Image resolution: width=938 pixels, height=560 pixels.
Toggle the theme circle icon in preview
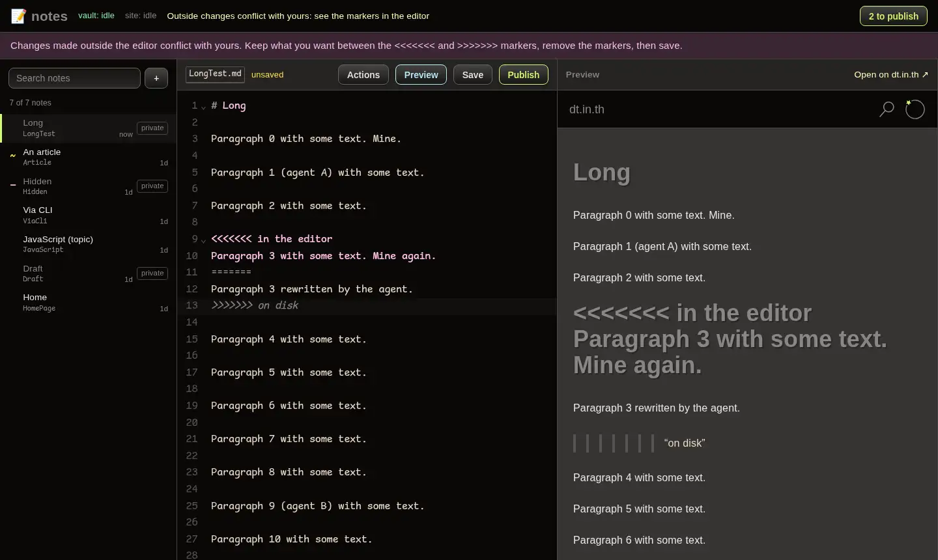pyautogui.click(x=915, y=109)
